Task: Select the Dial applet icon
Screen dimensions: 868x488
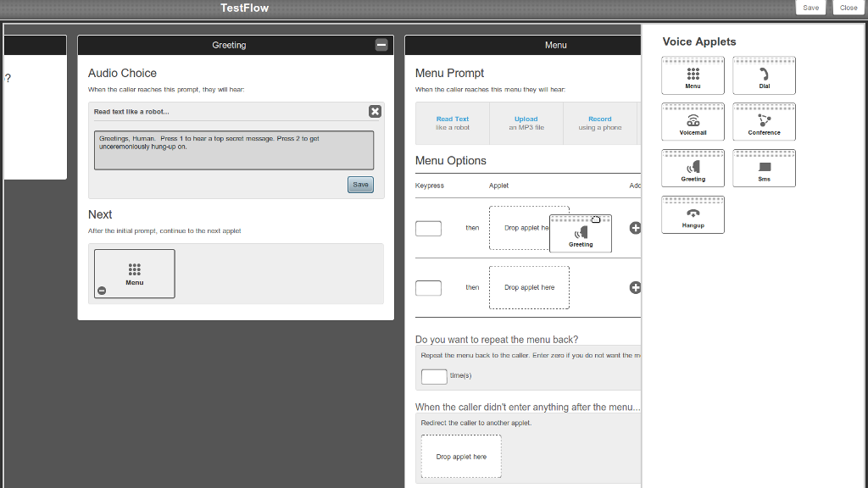Action: tap(764, 75)
